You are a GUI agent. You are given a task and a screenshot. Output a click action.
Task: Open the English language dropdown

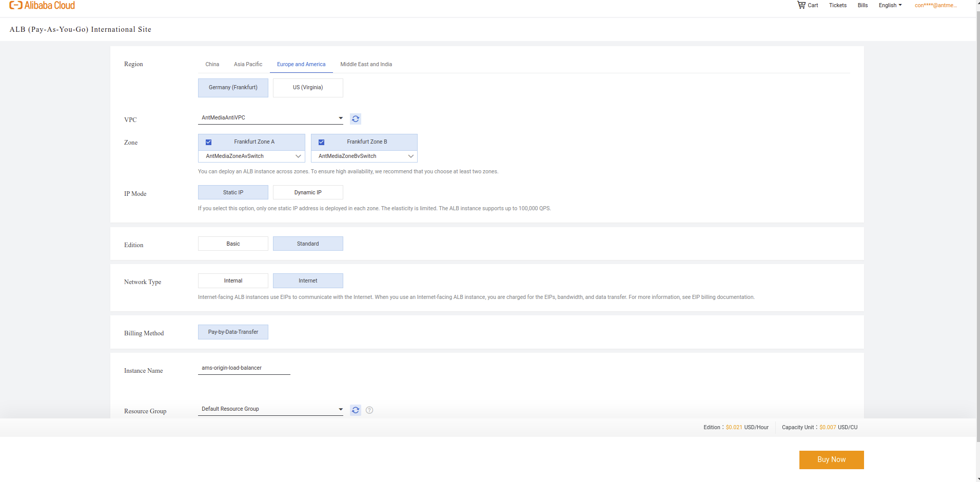(x=890, y=5)
